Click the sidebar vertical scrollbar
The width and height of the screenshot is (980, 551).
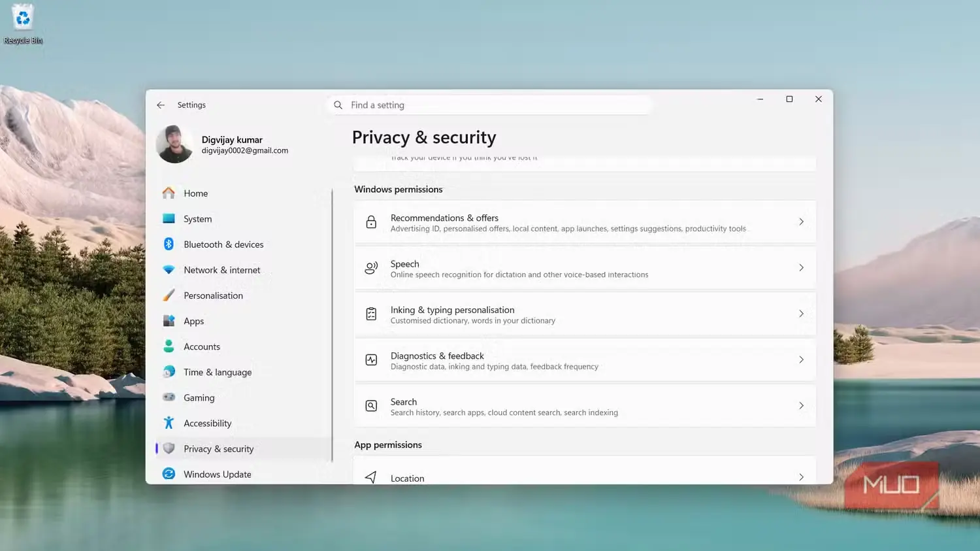point(333,326)
